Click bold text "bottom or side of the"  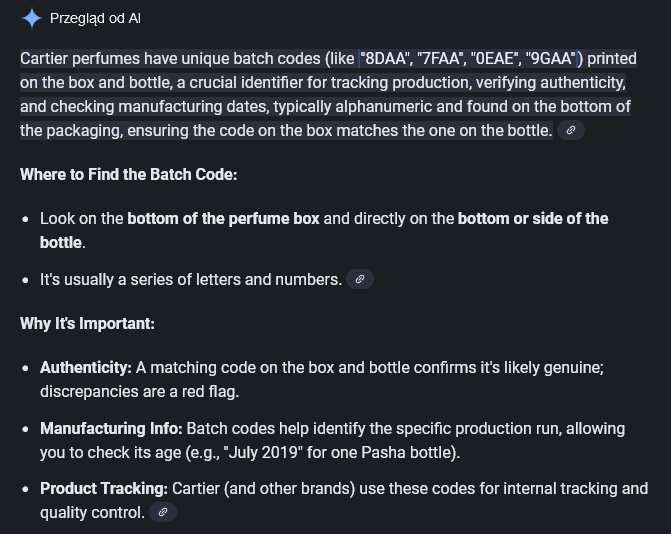[x=533, y=218]
